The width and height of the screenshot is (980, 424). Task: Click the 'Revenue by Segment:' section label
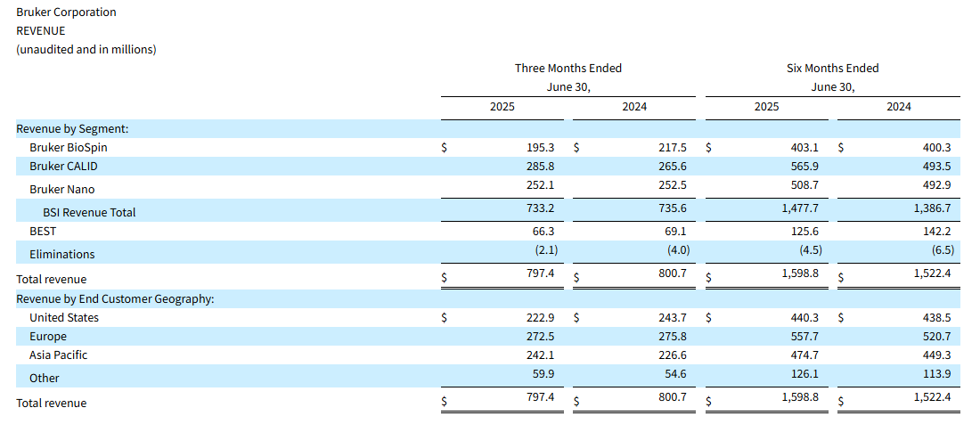(72, 128)
